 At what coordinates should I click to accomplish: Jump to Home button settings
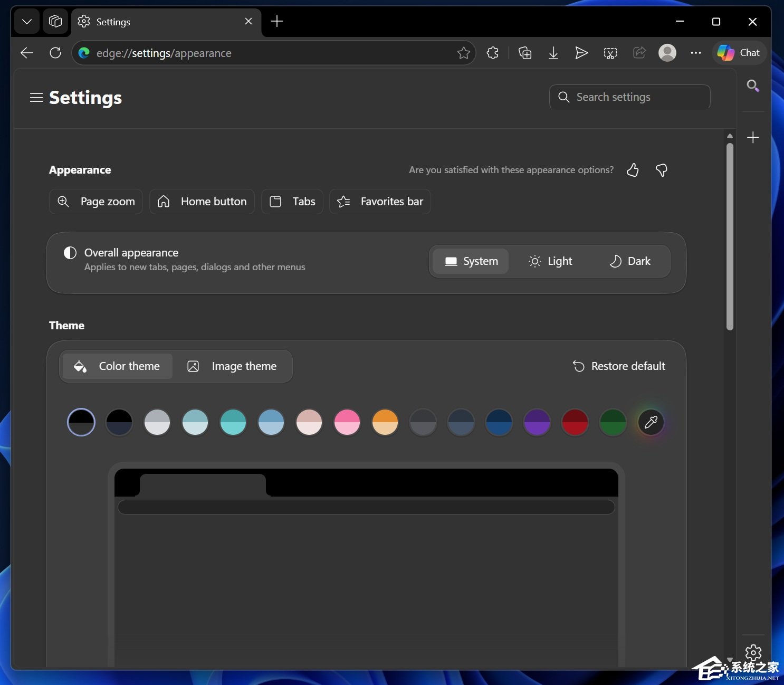202,202
